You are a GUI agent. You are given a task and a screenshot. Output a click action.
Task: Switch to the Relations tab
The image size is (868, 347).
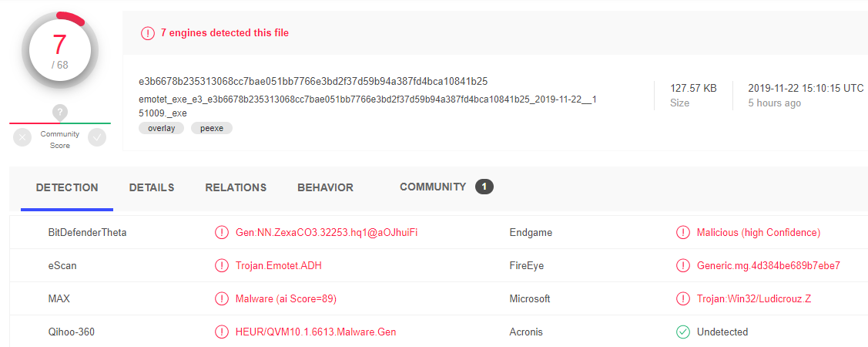(x=236, y=187)
